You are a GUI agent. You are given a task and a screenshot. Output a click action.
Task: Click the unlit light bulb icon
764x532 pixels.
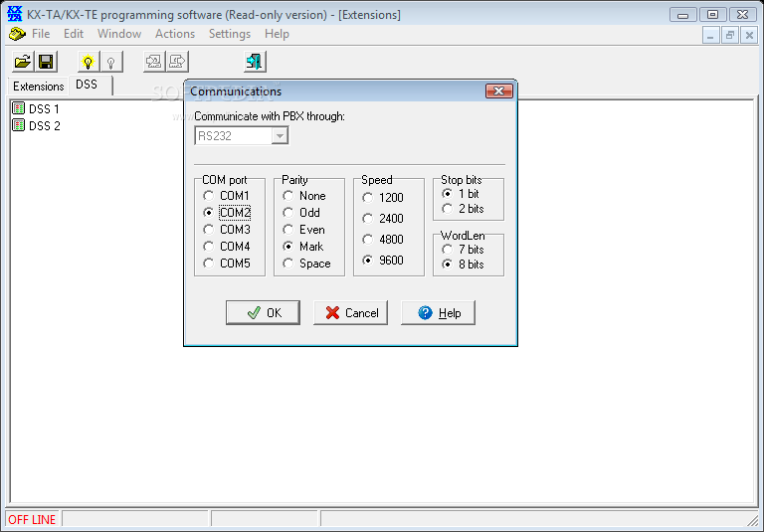pyautogui.click(x=111, y=62)
